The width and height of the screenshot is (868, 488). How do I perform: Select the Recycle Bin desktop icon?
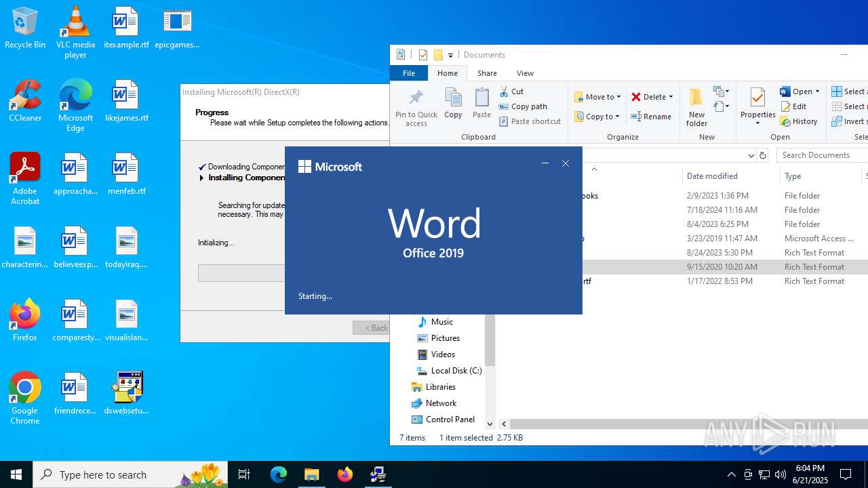25,28
